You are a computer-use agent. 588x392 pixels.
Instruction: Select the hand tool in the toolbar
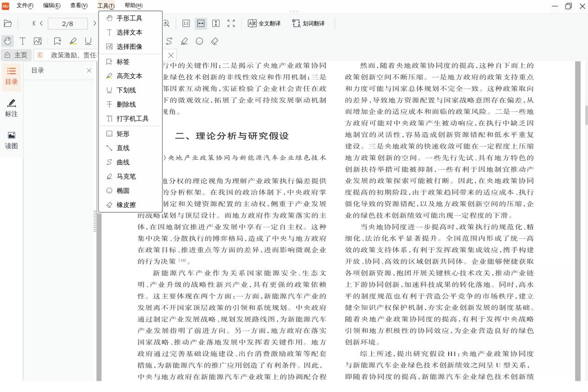click(x=7, y=41)
